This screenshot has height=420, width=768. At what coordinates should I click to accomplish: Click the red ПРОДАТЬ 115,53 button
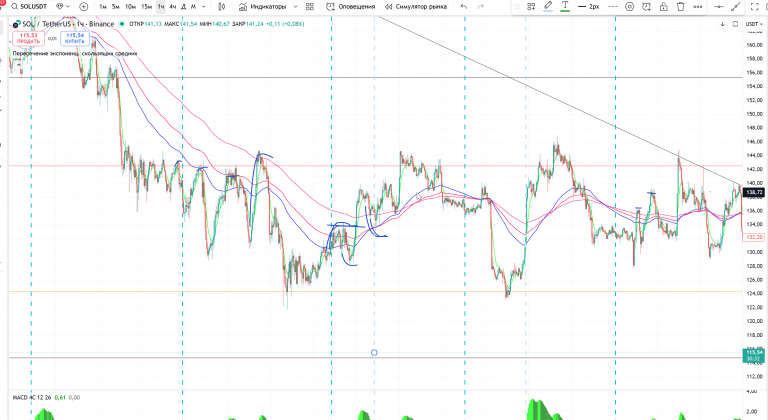click(28, 38)
